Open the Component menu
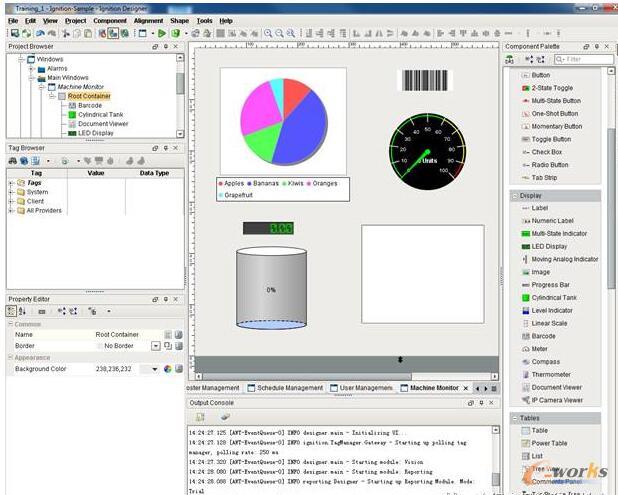This screenshot has height=495, width=618. 110,21
